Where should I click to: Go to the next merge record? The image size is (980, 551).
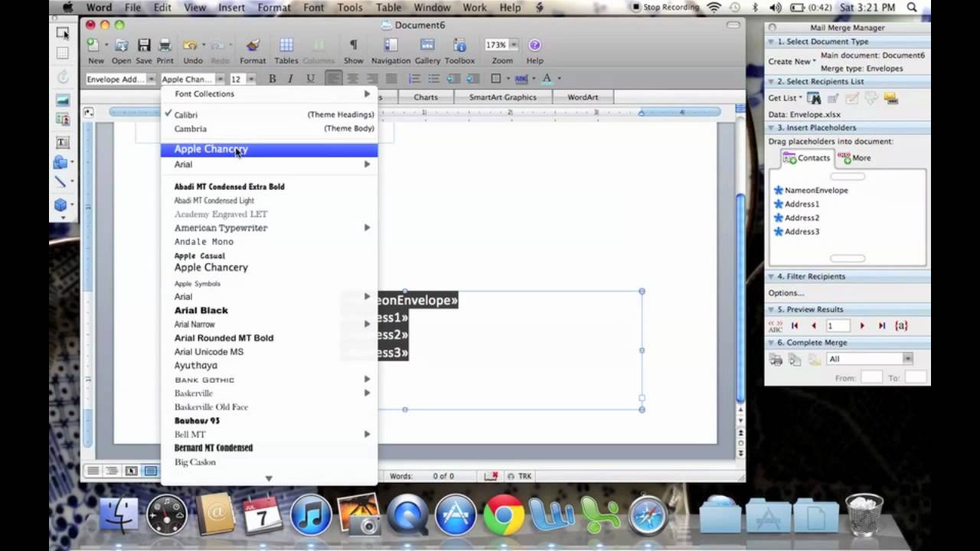point(862,326)
